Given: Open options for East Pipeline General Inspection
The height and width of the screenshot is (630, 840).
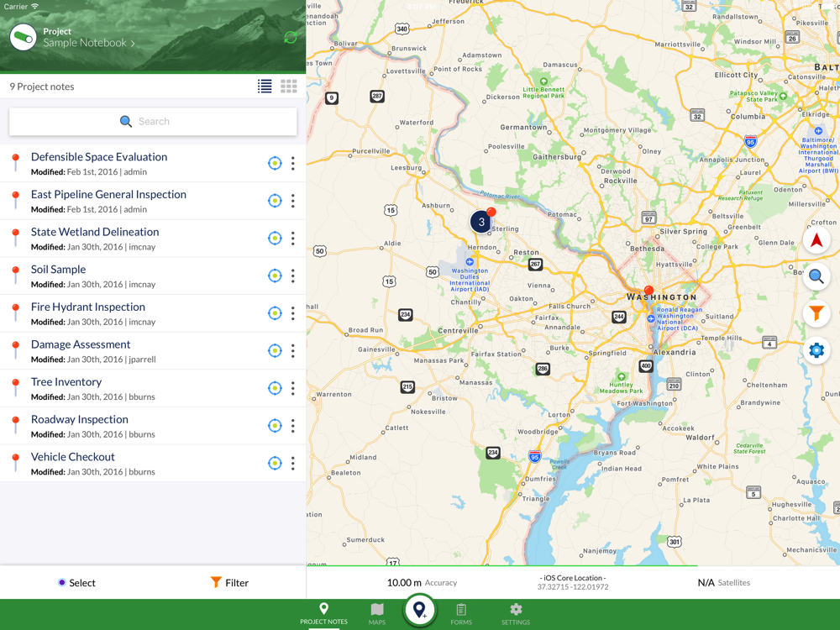Looking at the screenshot, I should pyautogui.click(x=293, y=201).
